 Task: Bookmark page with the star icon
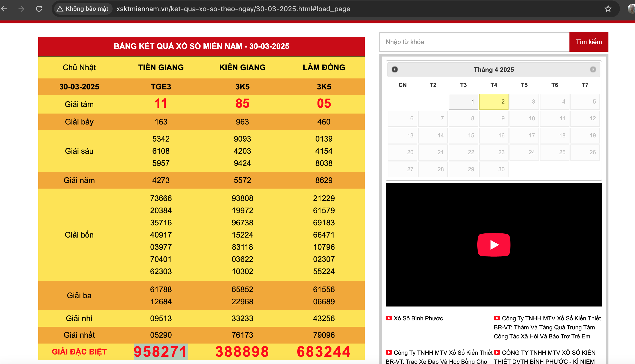coord(608,9)
